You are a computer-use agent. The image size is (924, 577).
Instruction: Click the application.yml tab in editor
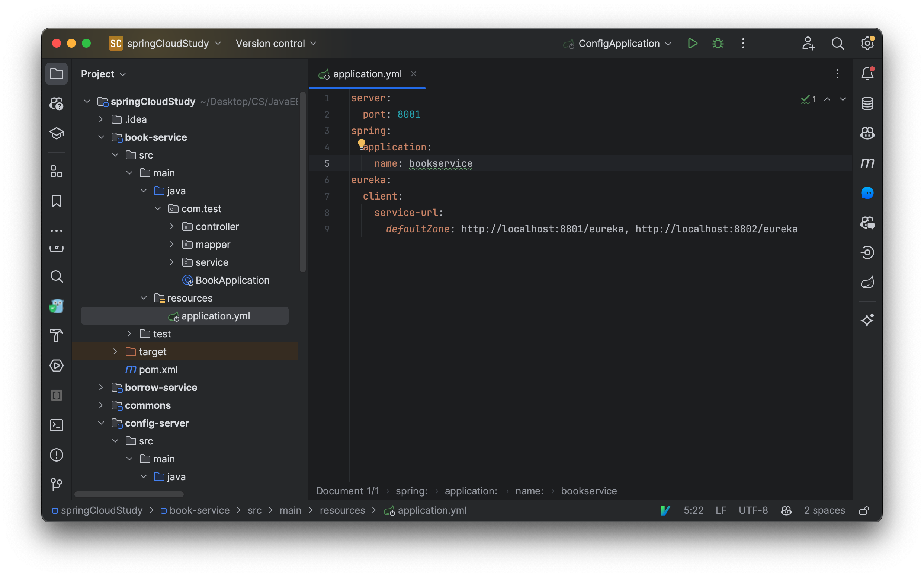[x=368, y=74]
